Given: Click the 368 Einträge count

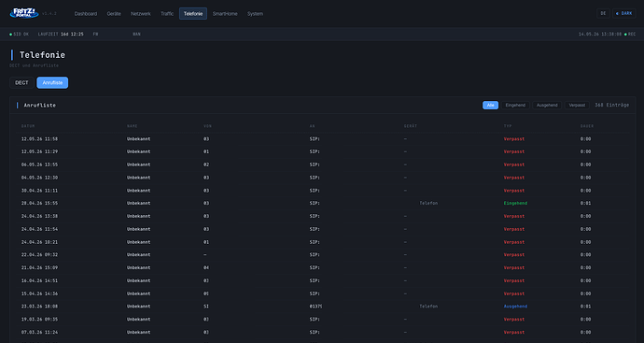Looking at the screenshot, I should [612, 106].
